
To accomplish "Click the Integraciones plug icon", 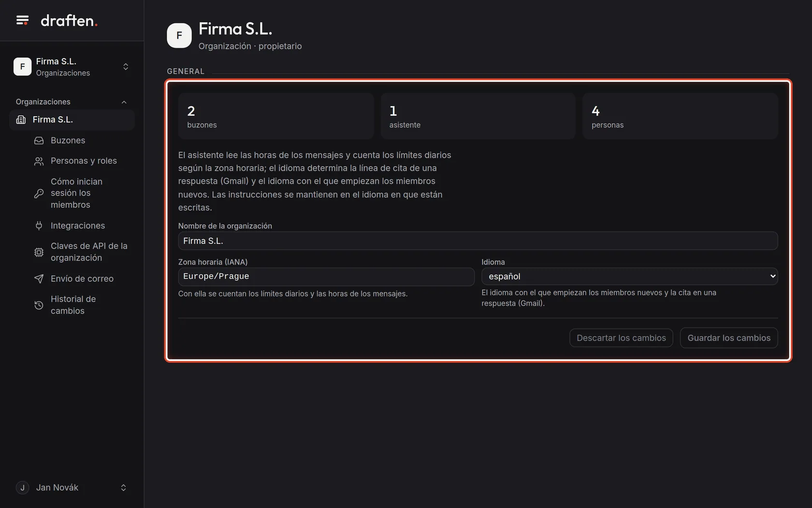I will (x=39, y=225).
